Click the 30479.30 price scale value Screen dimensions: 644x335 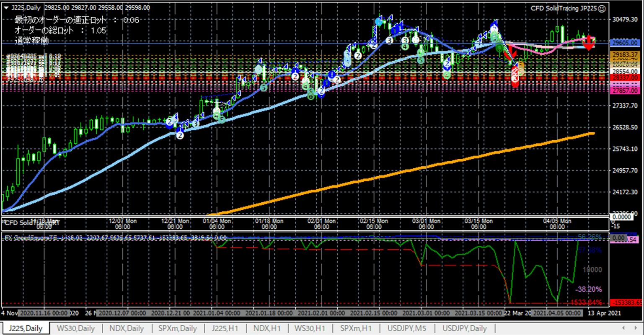coord(625,19)
